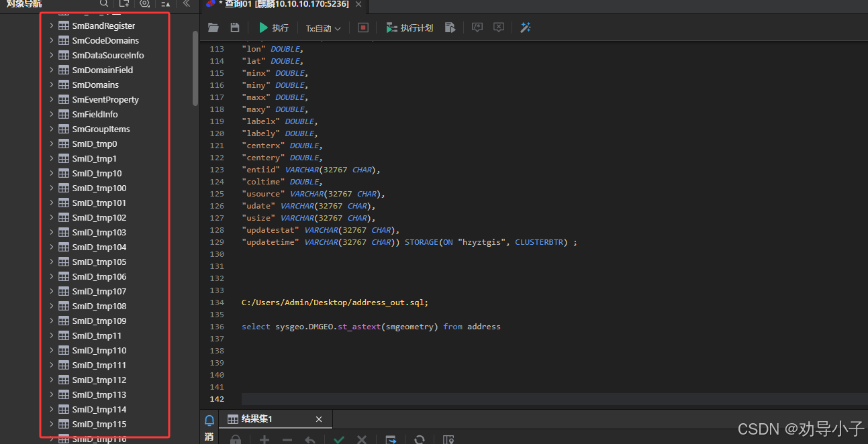Viewport: 868px width, 444px height.
Task: Add a row with the plus icon
Action: tap(264, 440)
